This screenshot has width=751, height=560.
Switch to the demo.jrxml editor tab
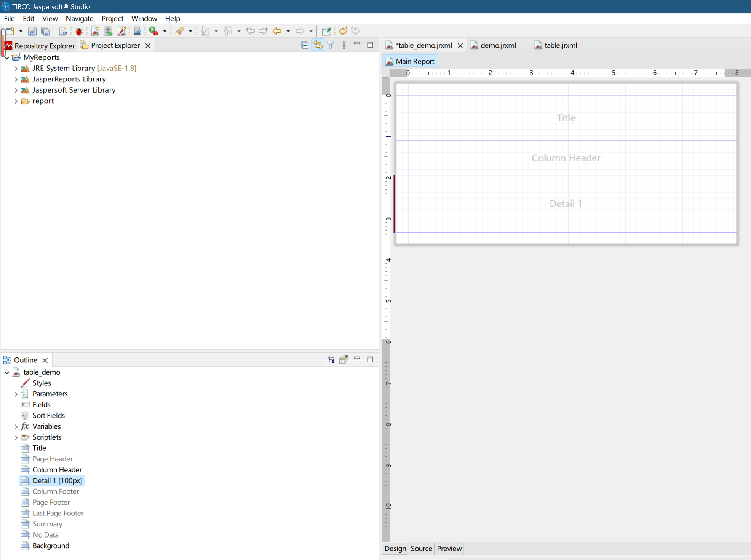point(498,45)
